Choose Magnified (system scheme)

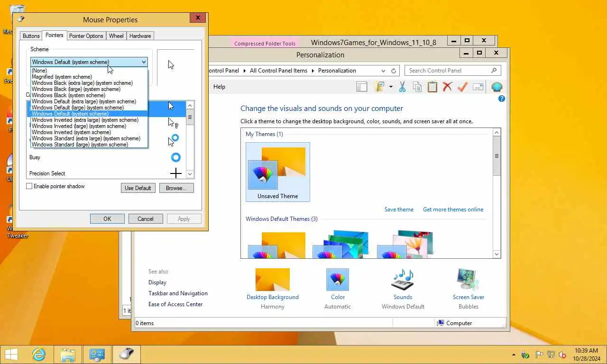pos(89,77)
